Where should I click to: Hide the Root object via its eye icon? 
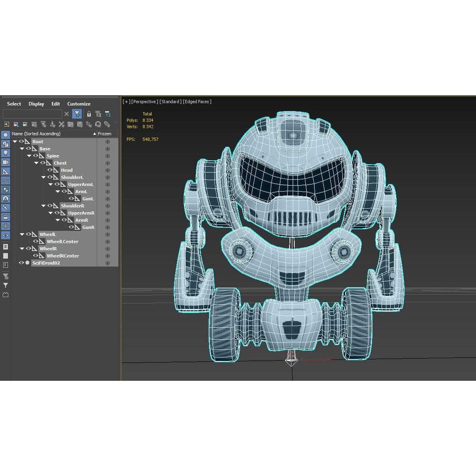pos(21,141)
